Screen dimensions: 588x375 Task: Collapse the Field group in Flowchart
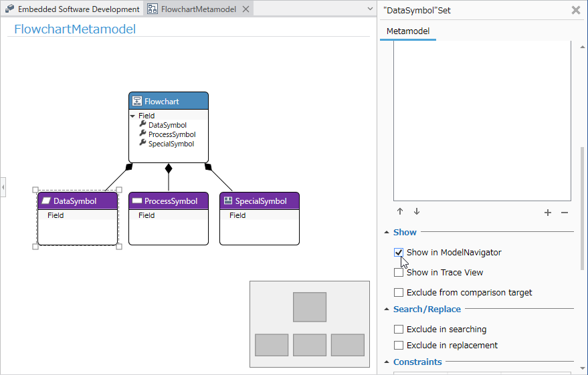coord(132,116)
